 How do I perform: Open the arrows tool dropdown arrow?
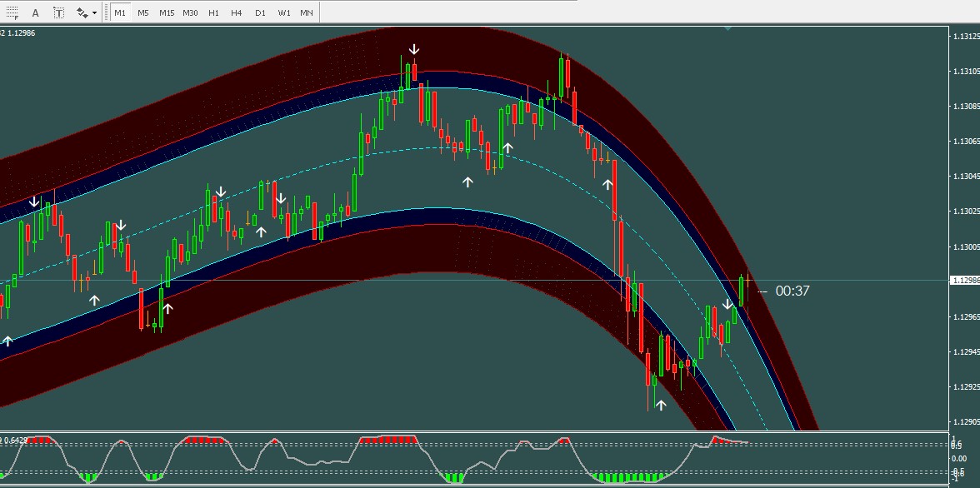(x=94, y=13)
